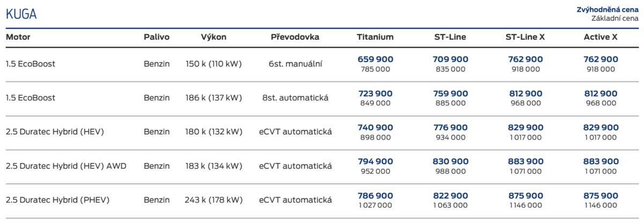Select the Titanium trim column header

click(375, 38)
